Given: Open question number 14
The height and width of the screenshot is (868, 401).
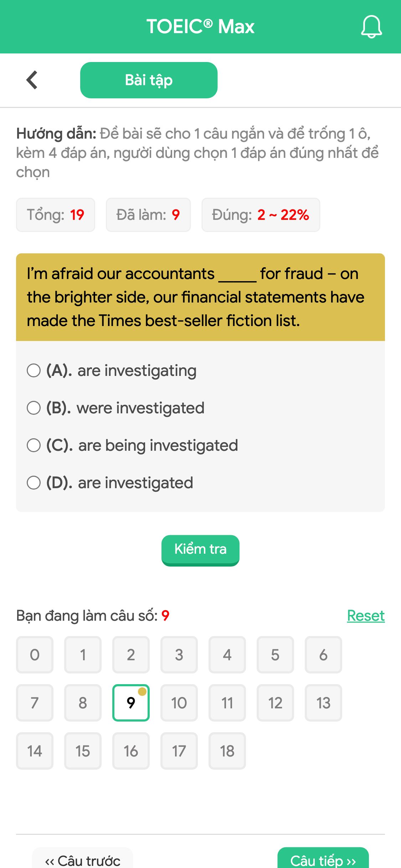Looking at the screenshot, I should click(x=35, y=751).
